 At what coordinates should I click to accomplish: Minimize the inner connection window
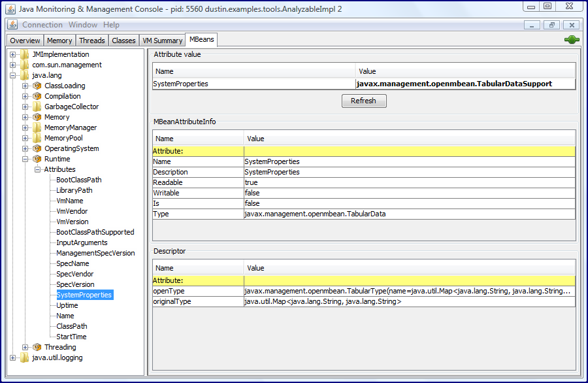[532, 25]
